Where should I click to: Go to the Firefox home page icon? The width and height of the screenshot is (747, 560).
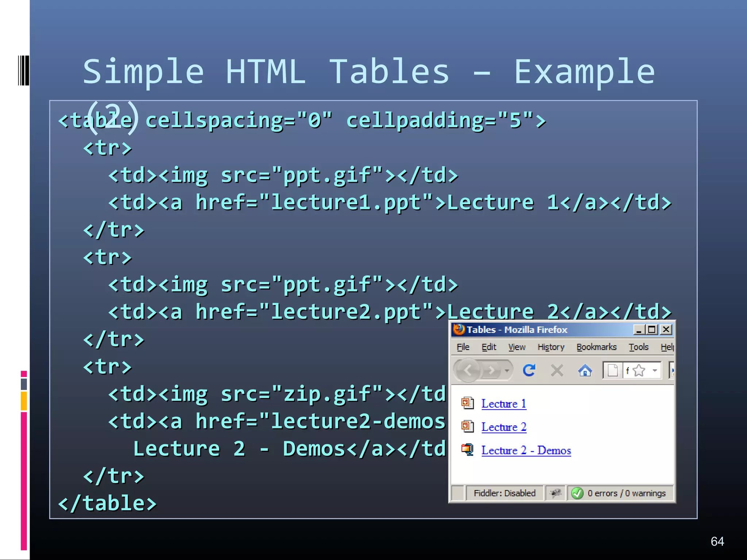pos(585,371)
